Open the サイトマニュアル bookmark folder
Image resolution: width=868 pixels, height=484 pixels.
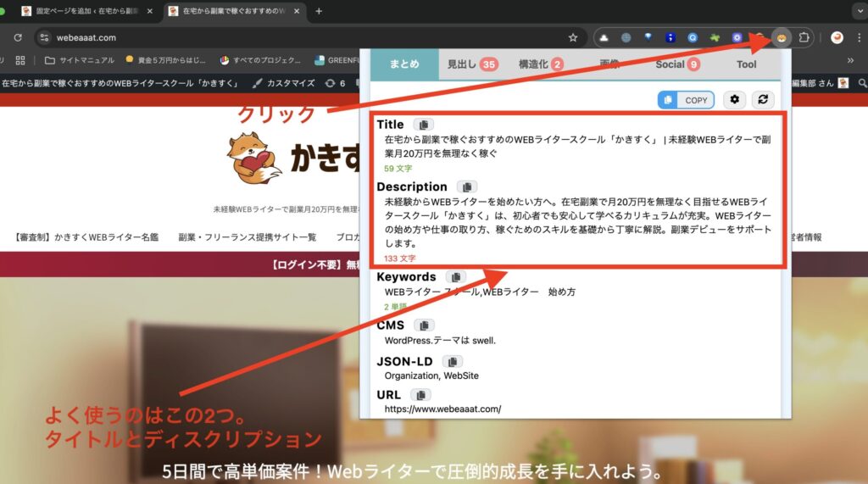(x=79, y=60)
